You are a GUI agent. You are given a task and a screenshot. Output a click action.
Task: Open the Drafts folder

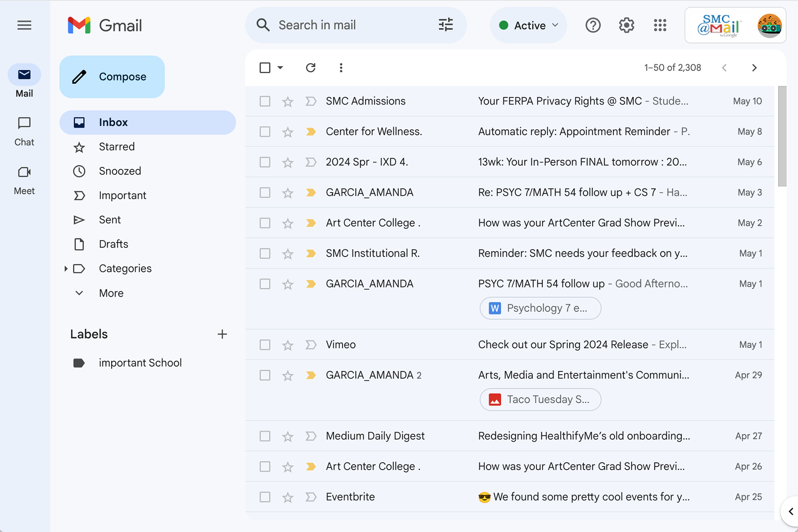click(148, 244)
